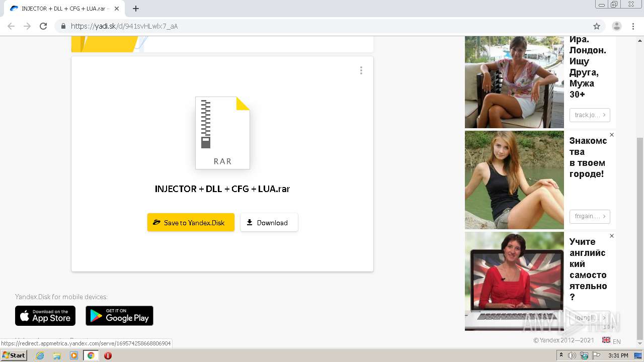Open Google Play download badge

(x=119, y=316)
